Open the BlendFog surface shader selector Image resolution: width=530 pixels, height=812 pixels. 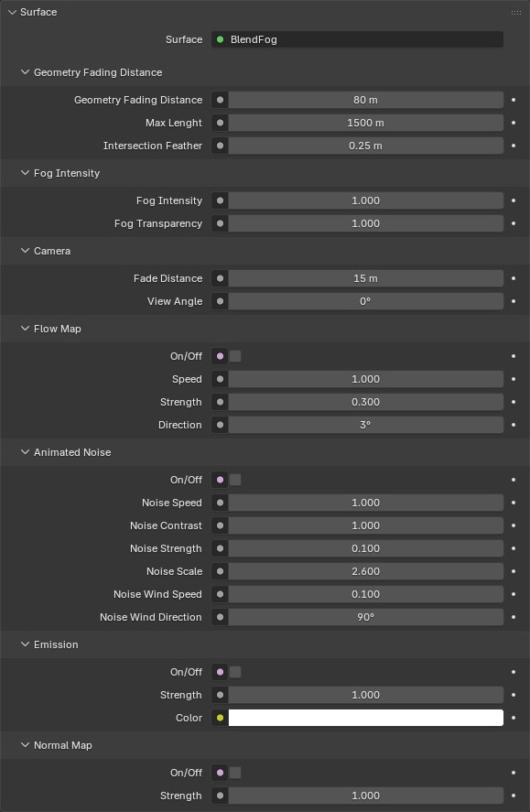(x=357, y=39)
